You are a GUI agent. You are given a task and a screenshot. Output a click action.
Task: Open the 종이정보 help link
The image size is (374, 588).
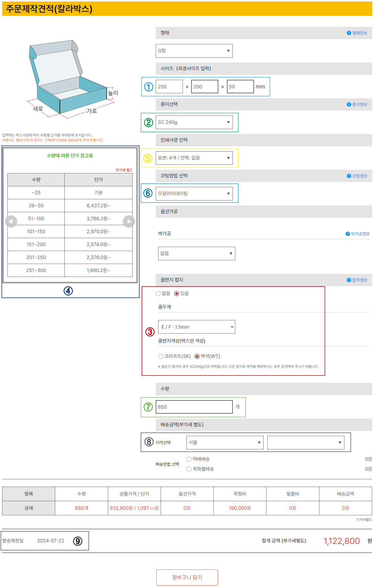coord(357,104)
